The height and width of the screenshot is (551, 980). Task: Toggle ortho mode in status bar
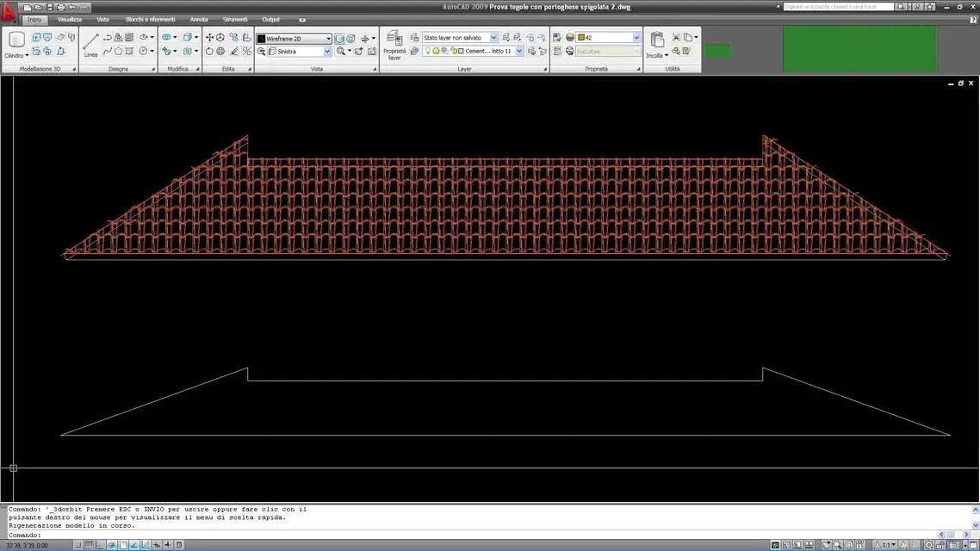101,545
